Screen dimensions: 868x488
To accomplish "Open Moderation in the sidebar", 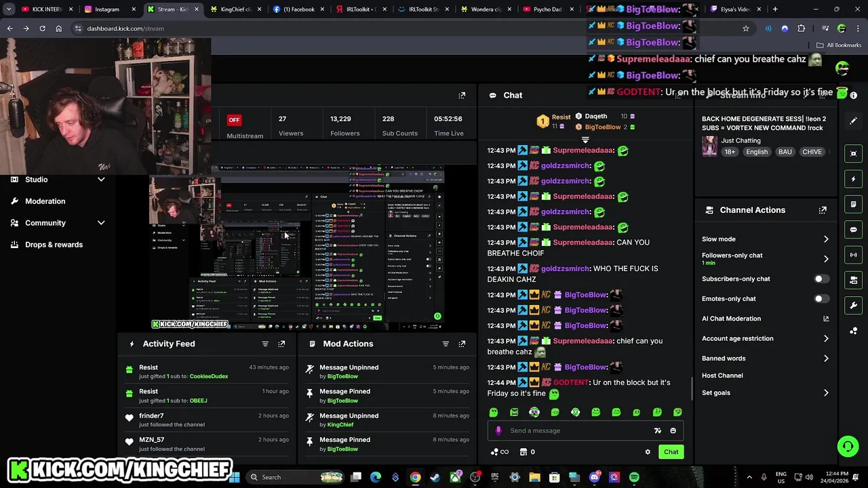I will (45, 201).
